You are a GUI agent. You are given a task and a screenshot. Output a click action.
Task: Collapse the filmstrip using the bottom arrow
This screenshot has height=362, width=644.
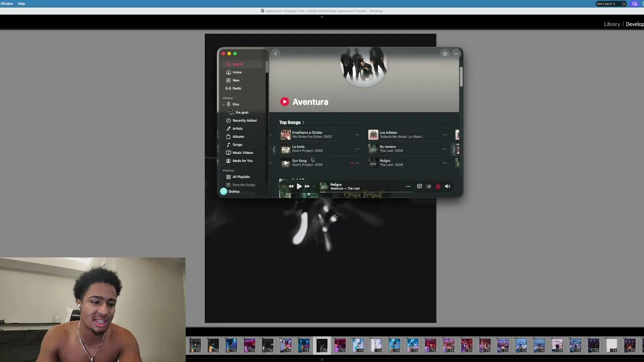pyautogui.click(x=322, y=359)
